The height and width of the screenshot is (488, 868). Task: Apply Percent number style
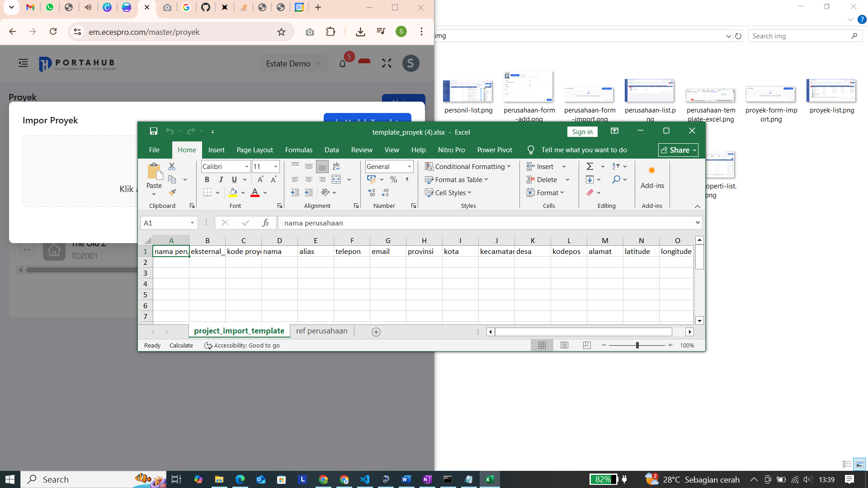click(x=393, y=179)
